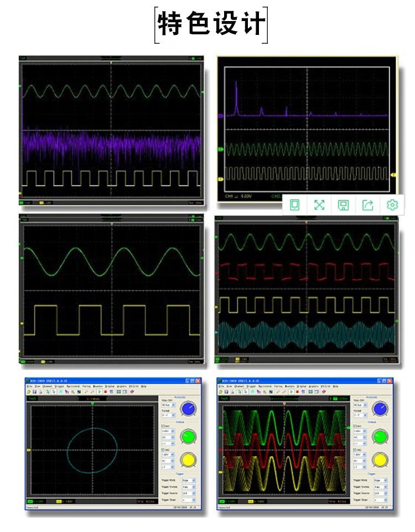Toggle the CH1 checkbox in the ellipse scope window
Screen dimensions: 415x532
pyautogui.click(x=163, y=426)
